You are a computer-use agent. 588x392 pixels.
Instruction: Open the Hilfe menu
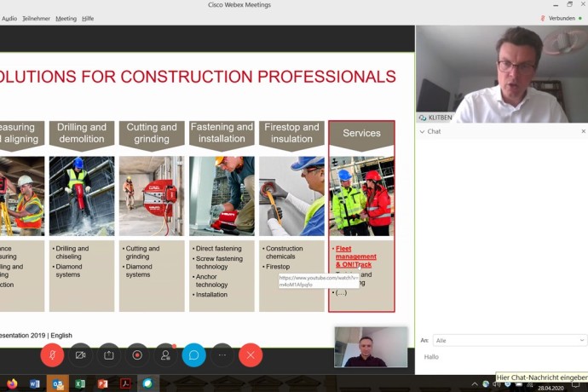(x=88, y=18)
